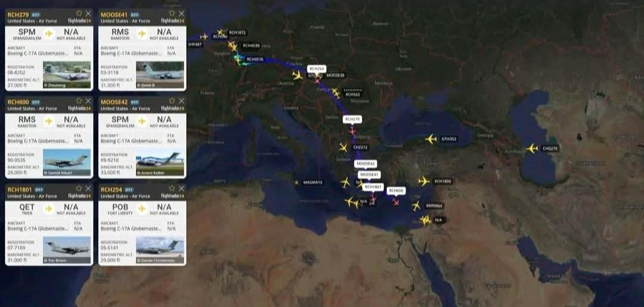Screen dimensions: 644x307
Task: Select the RCH1850 plane icon over Turkey
Action: (x=423, y=181)
